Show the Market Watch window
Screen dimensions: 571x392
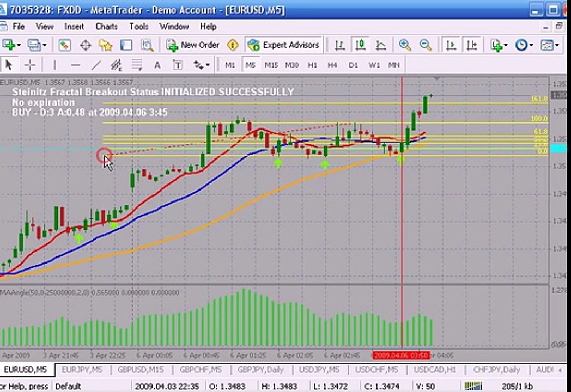65,45
